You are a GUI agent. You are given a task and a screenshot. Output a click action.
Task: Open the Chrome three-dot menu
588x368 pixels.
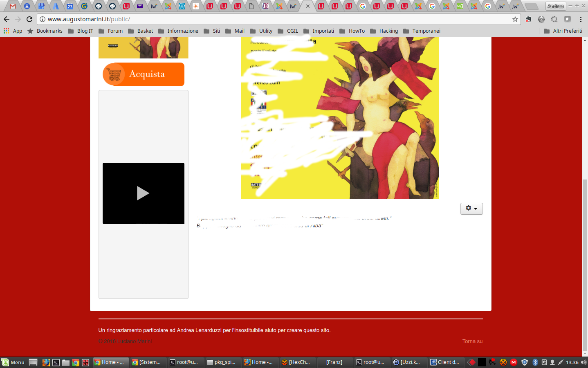[581, 19]
